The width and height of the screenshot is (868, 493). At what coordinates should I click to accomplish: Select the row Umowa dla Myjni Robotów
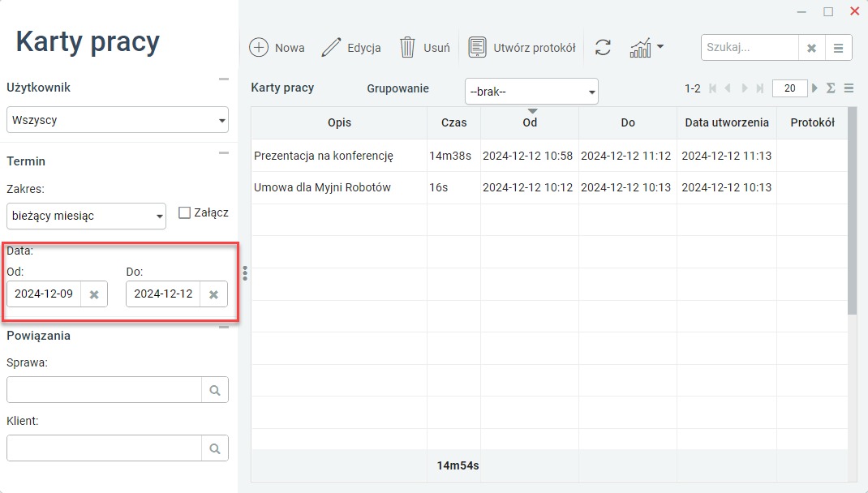coord(550,187)
